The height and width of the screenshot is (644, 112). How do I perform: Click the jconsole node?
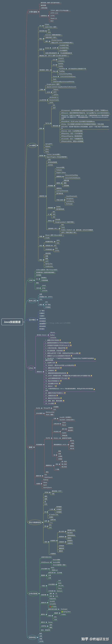tap(45, 290)
